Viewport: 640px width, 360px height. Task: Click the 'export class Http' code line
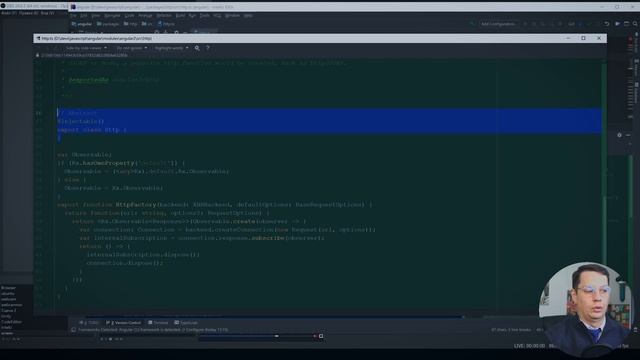[92, 130]
